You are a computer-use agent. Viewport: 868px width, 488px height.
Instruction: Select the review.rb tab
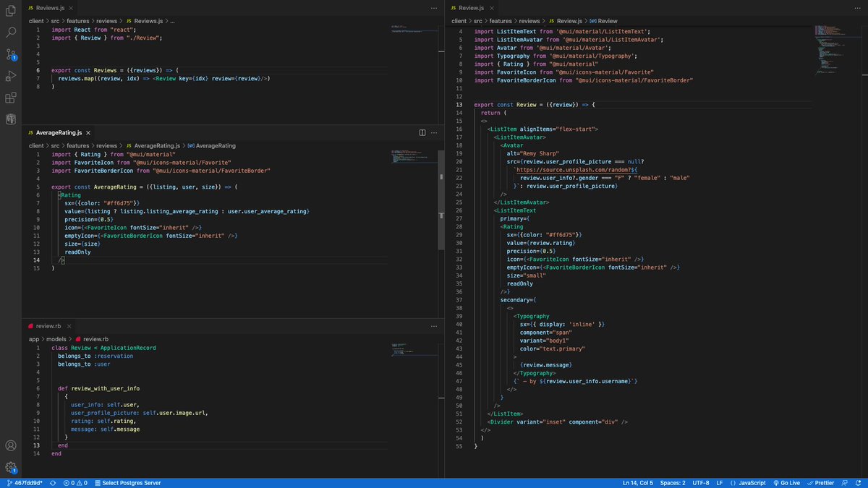click(x=49, y=326)
